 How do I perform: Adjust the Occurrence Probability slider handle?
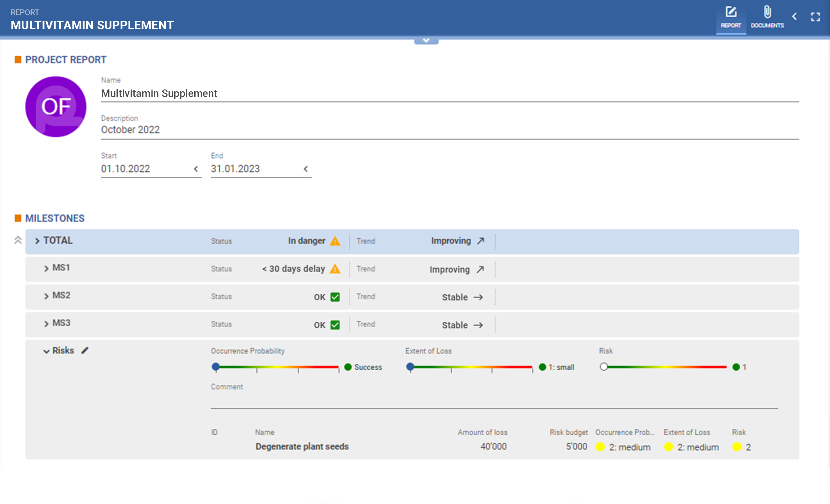click(216, 367)
